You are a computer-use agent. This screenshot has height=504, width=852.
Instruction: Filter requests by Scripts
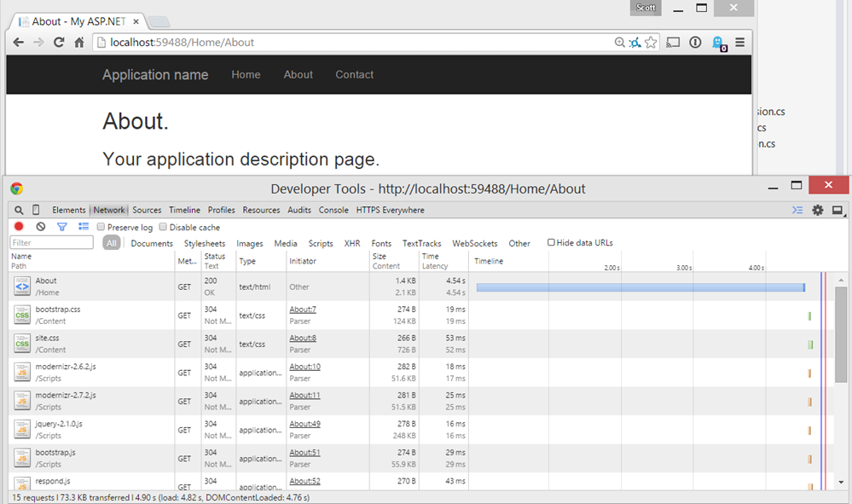(321, 243)
